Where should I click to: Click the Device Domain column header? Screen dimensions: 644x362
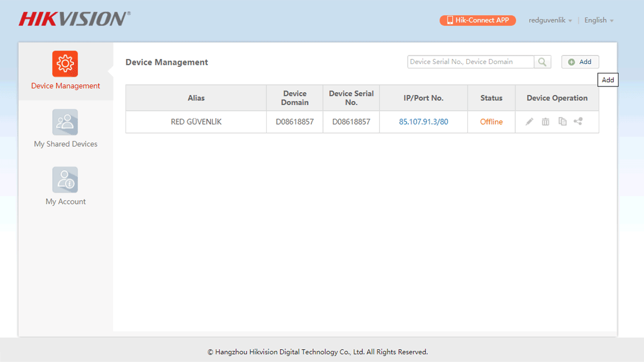[295, 98]
